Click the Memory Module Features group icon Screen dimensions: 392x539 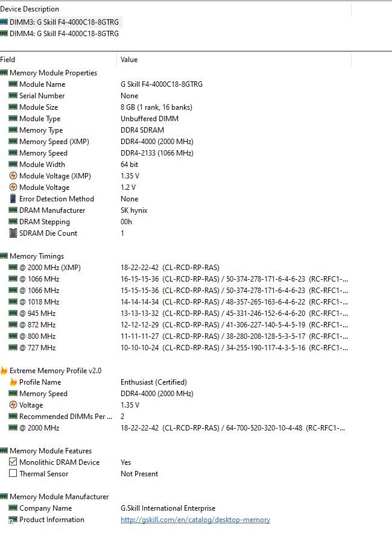point(4,450)
